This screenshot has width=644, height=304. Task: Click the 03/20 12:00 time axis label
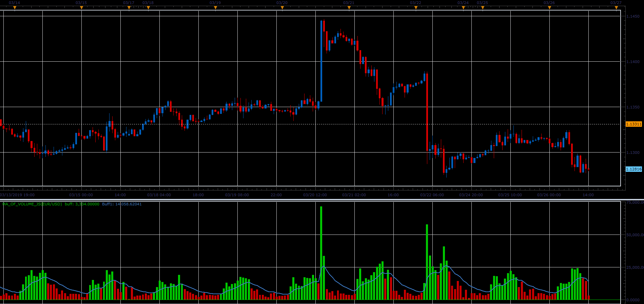pyautogui.click(x=315, y=195)
